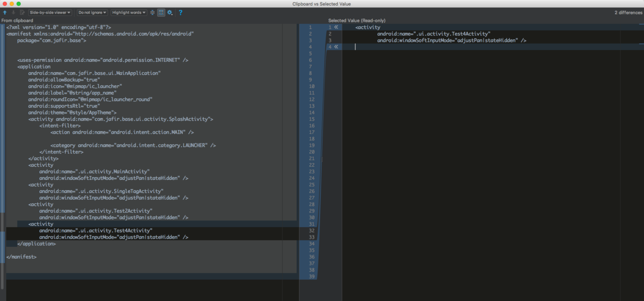644x301 pixels.
Task: Click the android:label app_name line
Action: tap(72, 93)
